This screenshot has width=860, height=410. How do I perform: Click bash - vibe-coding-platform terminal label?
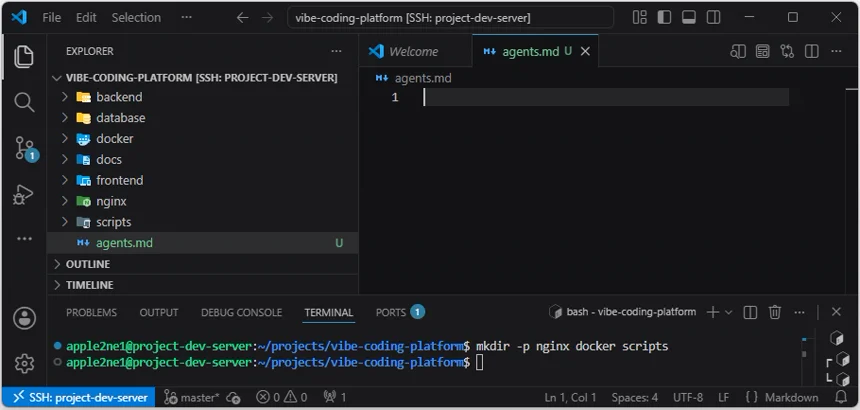(622, 312)
